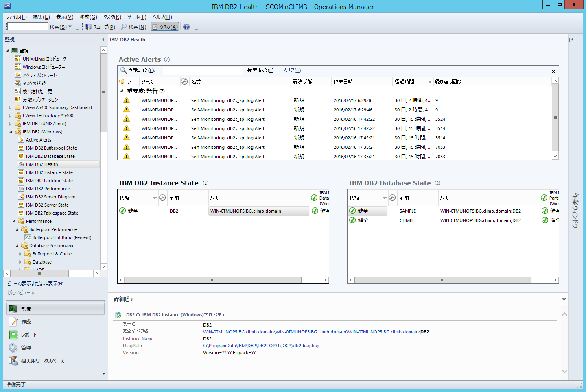Open the Reporting workspace icon
Image resolution: width=586 pixels, height=392 pixels.
click(13, 335)
